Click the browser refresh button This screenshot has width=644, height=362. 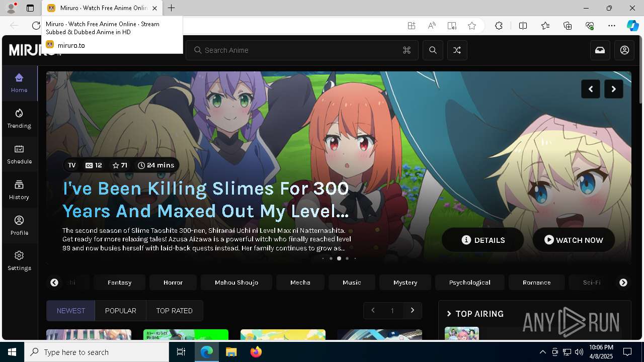pyautogui.click(x=36, y=26)
